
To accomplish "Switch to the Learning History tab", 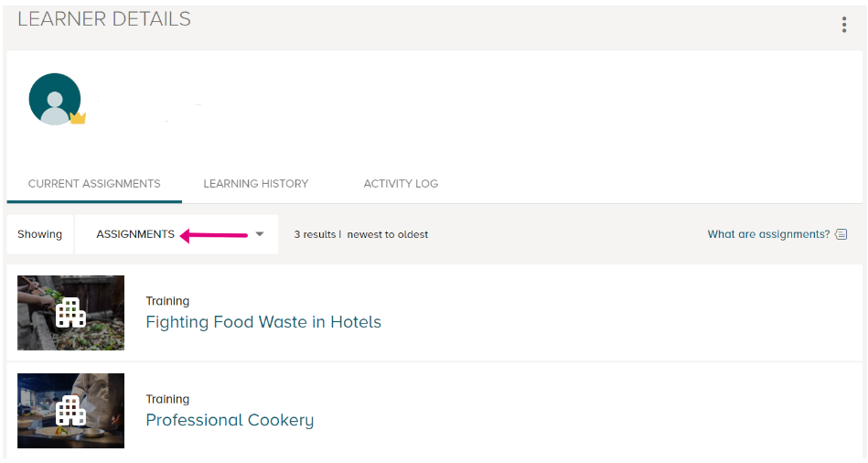I will 256,183.
